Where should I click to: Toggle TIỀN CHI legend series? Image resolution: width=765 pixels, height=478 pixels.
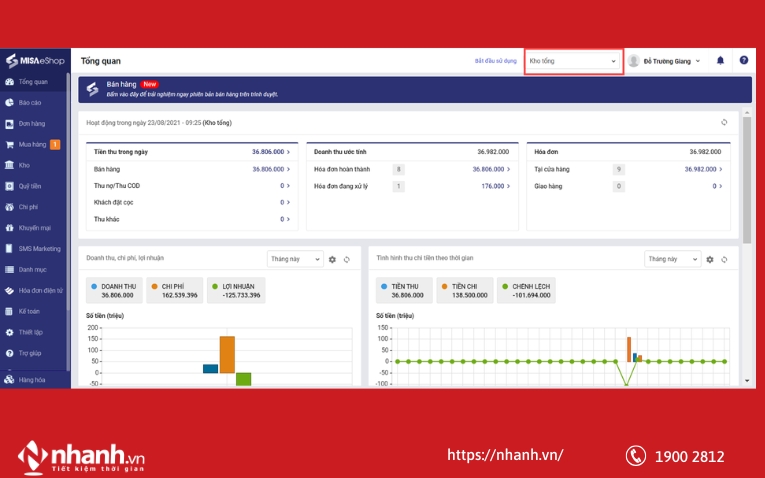click(x=465, y=291)
